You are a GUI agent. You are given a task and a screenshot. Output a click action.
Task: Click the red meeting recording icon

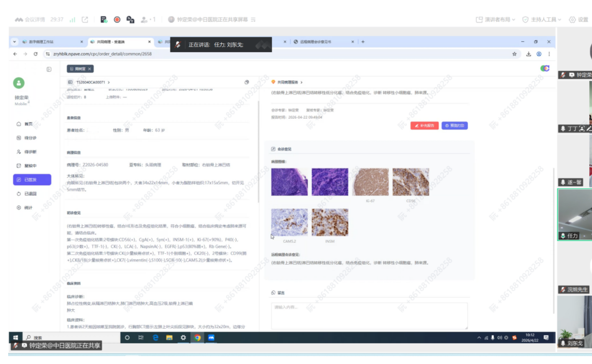pos(117,19)
